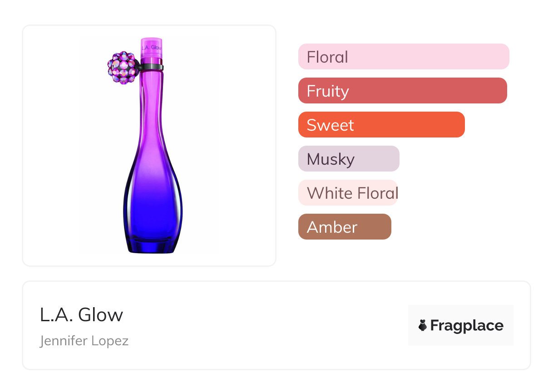Image resolution: width=553 pixels, height=392 pixels.
Task: Click the Fragplace perfume bottle logo icon
Action: [x=423, y=325]
